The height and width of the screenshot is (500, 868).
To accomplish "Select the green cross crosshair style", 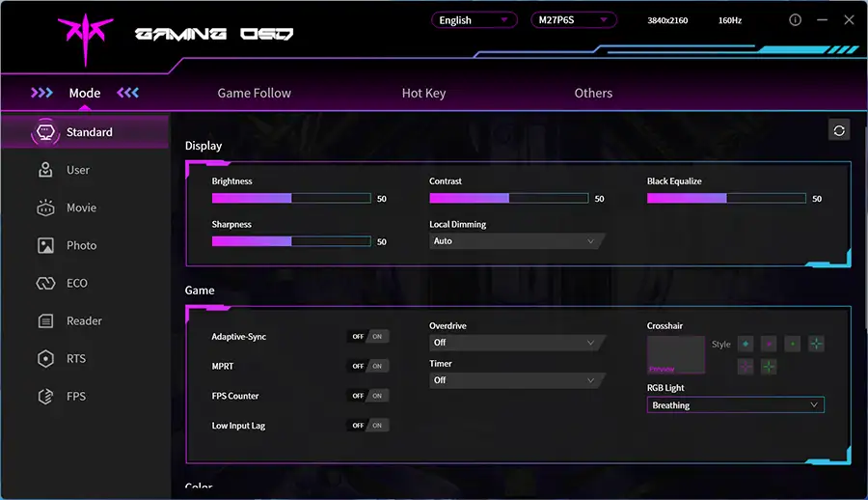I will pos(769,367).
